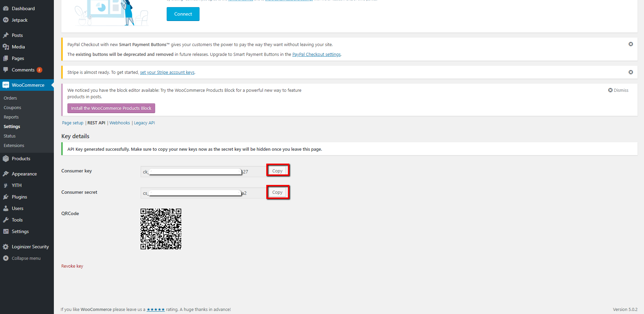Click the Comments count badge
This screenshot has height=314, width=644.
click(x=39, y=70)
